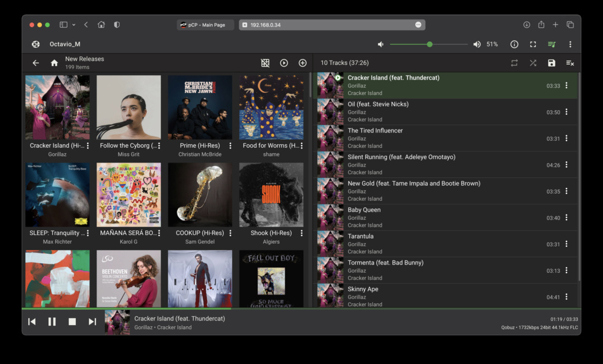This screenshot has height=364, width=603.
Task: Toggle the grid/list view icon
Action: click(x=266, y=62)
